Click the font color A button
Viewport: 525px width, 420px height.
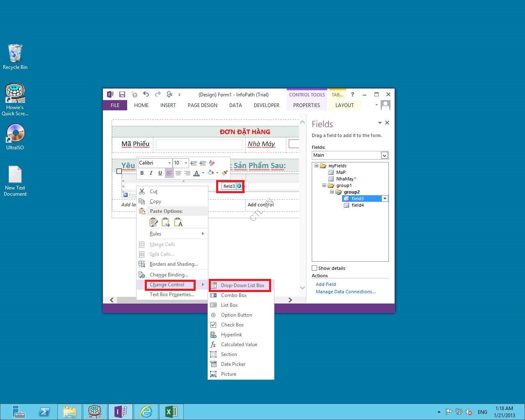tap(196, 173)
